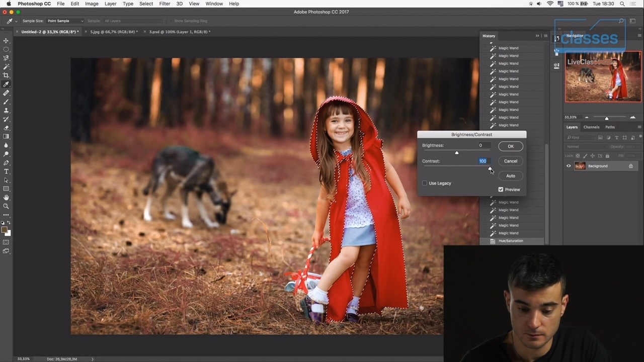644x362 pixels.
Task: Open the Sample All Layers dropdown
Action: point(133,21)
